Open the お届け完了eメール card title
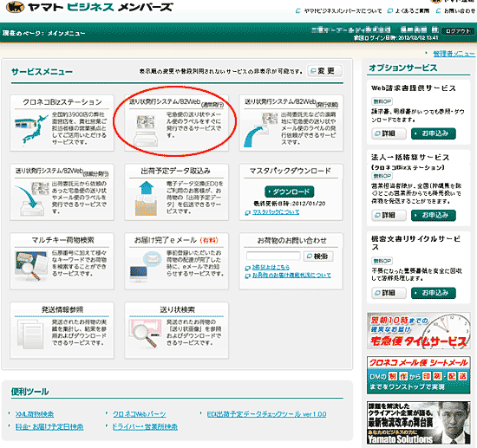 [176, 240]
